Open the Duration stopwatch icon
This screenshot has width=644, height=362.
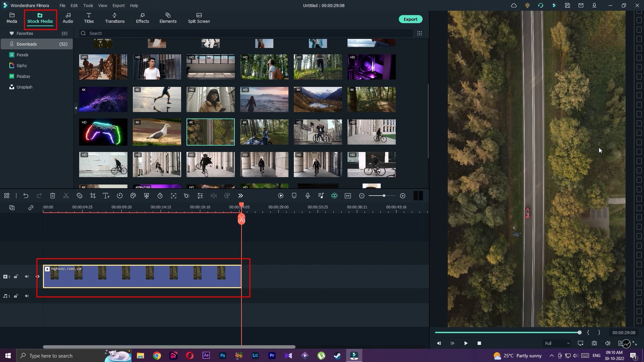160,196
